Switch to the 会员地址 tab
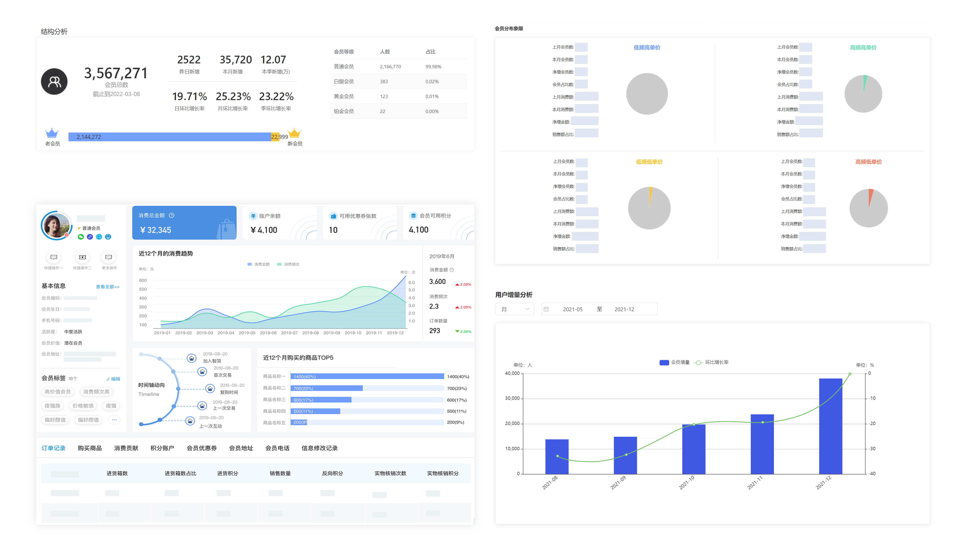This screenshot has height=549, width=980. 241,448
